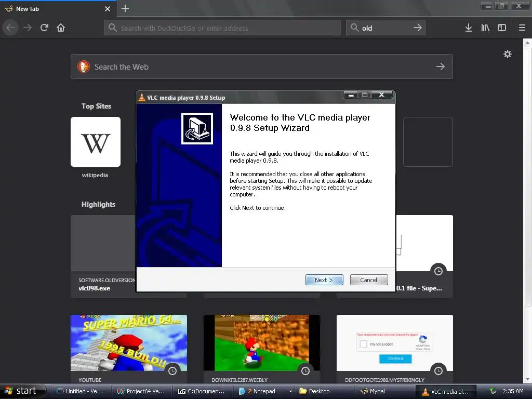
Task: Click history clock icon on Weebly card
Action: pos(305,371)
